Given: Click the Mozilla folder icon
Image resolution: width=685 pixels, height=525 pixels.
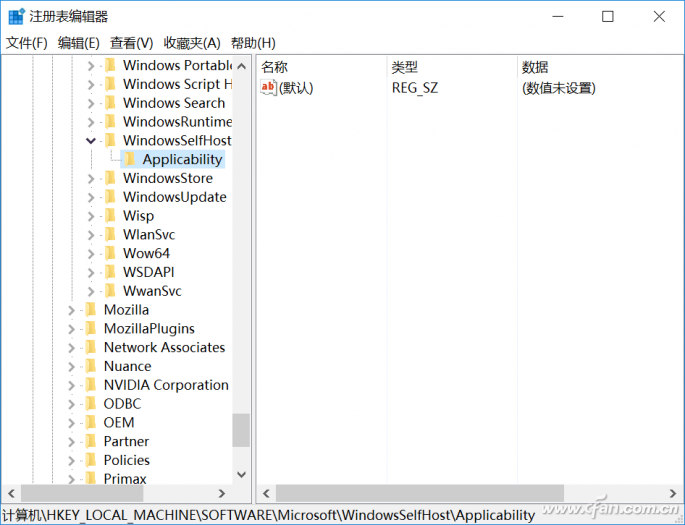Looking at the screenshot, I should tap(91, 310).
